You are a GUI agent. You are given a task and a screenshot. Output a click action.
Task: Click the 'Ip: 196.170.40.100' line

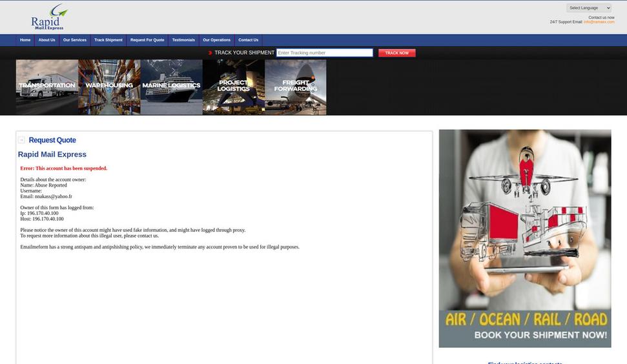[x=39, y=214]
